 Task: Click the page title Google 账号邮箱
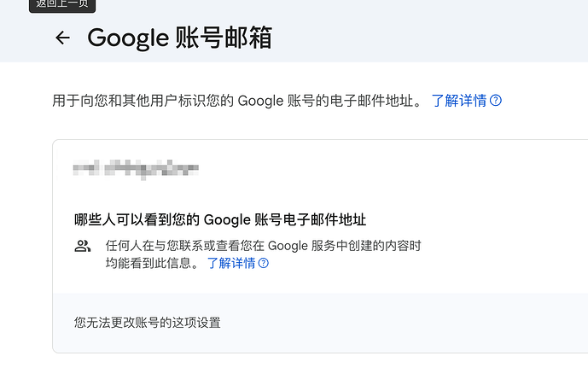(x=179, y=38)
